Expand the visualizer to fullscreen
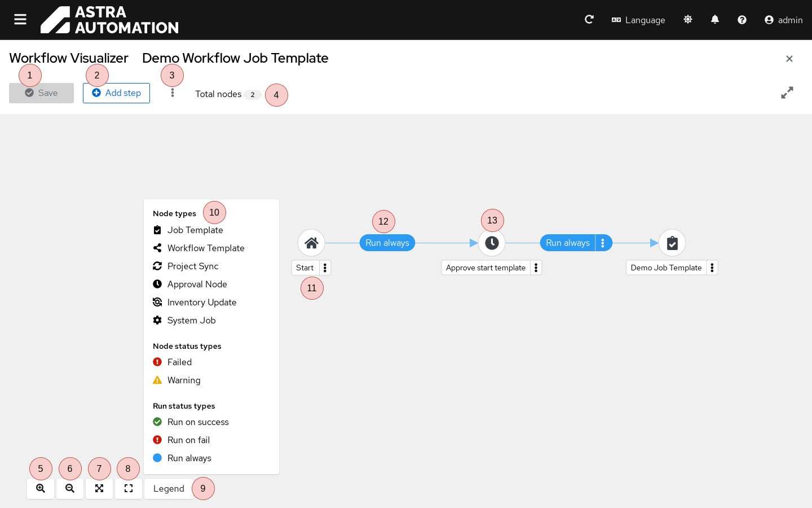Viewport: 812px width, 508px height. (787, 93)
